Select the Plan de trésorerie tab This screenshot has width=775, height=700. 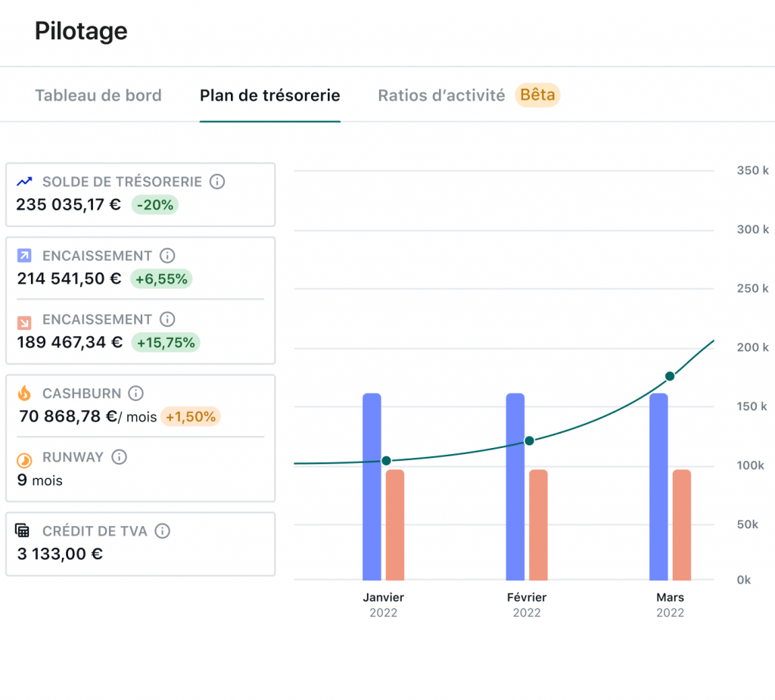[269, 95]
